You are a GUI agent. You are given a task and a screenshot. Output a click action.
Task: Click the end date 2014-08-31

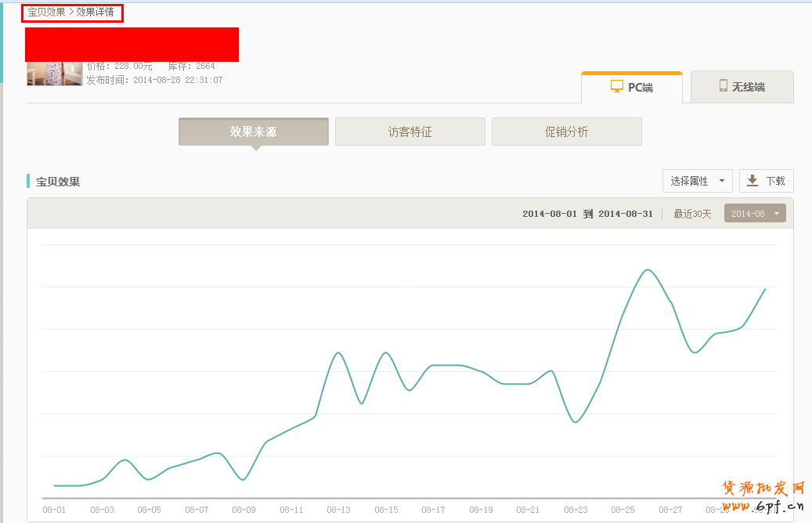pyautogui.click(x=625, y=214)
